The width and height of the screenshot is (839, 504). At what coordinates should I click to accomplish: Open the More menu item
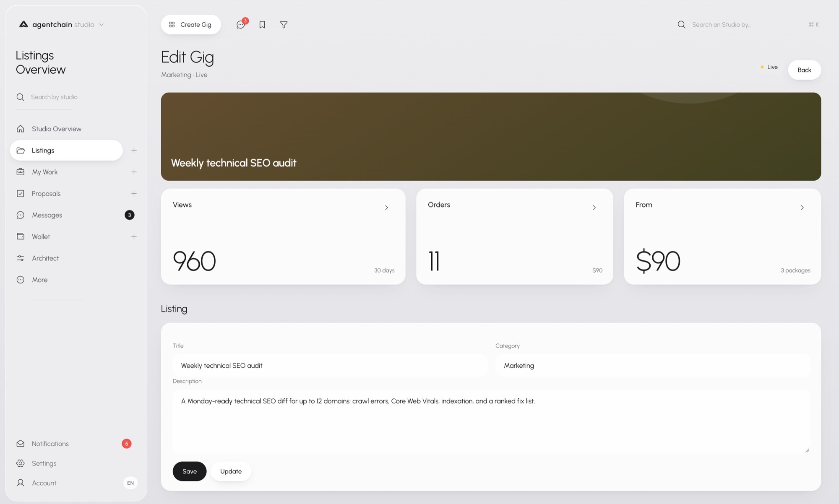point(40,280)
